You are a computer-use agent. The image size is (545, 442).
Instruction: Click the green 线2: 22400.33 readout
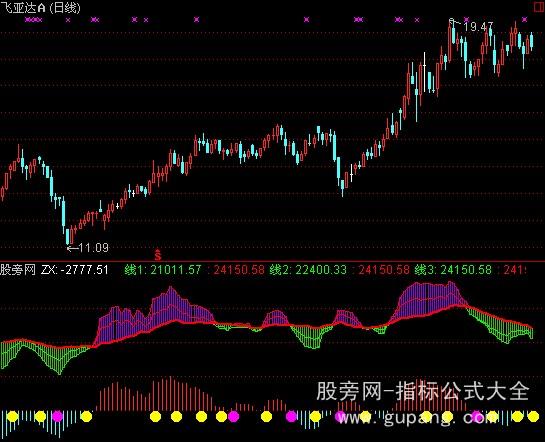[x=308, y=270]
